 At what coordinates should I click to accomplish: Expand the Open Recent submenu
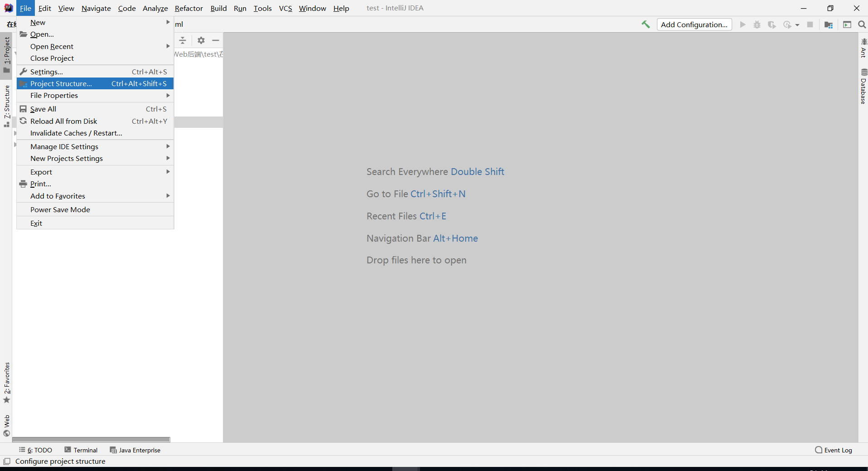95,46
